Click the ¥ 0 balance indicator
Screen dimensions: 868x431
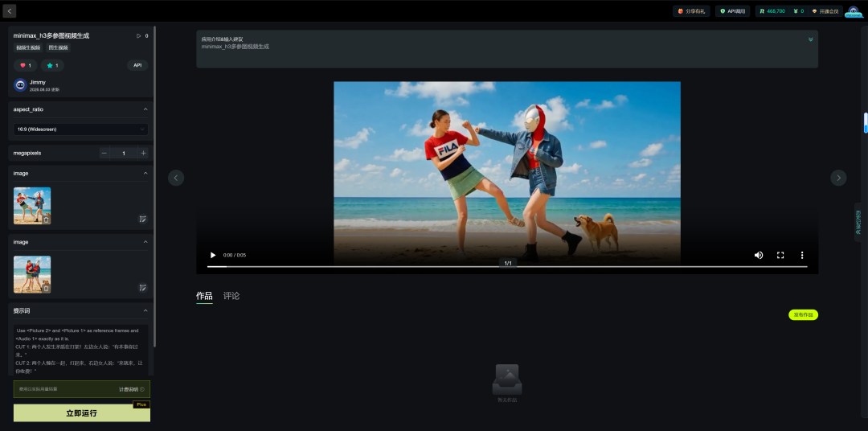(x=799, y=11)
